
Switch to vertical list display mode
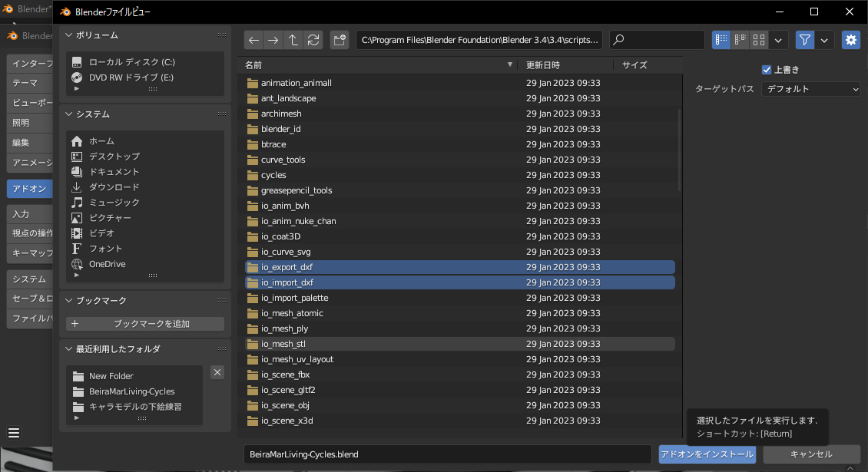pyautogui.click(x=721, y=40)
